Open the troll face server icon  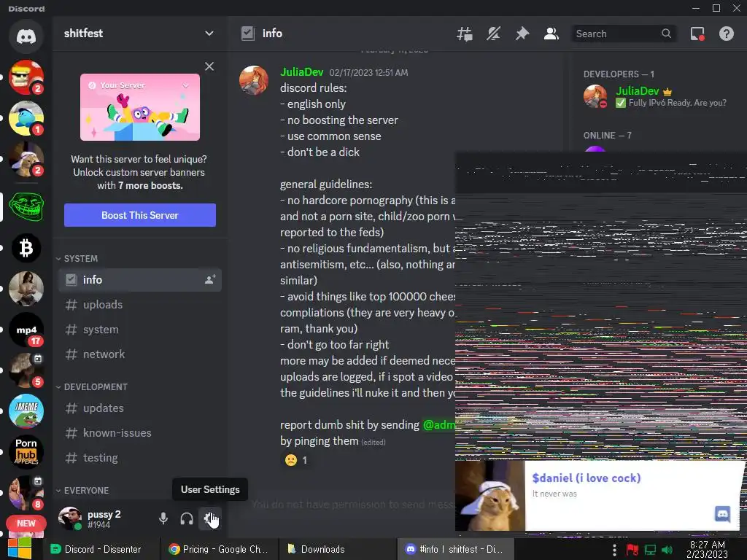[x=26, y=206]
